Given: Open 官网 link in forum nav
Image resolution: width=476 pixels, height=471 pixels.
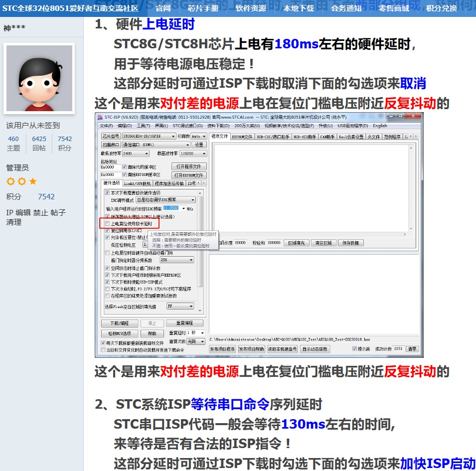Looking at the screenshot, I should (x=163, y=8).
